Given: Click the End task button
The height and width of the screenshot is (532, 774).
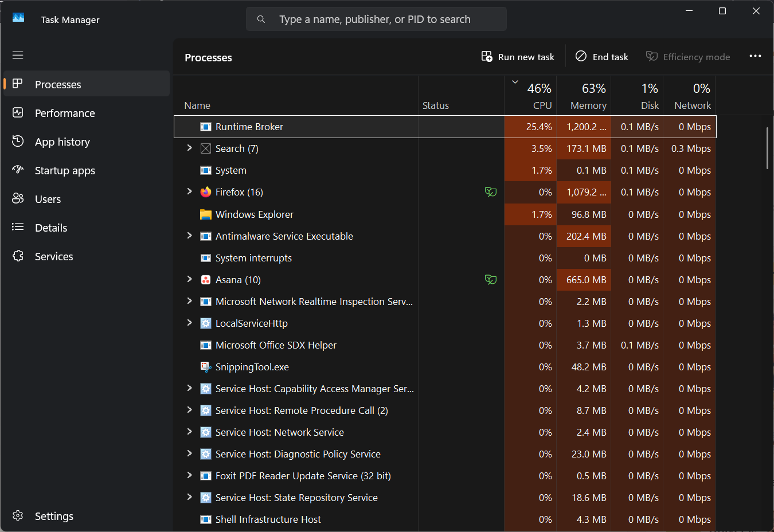Looking at the screenshot, I should 602,57.
